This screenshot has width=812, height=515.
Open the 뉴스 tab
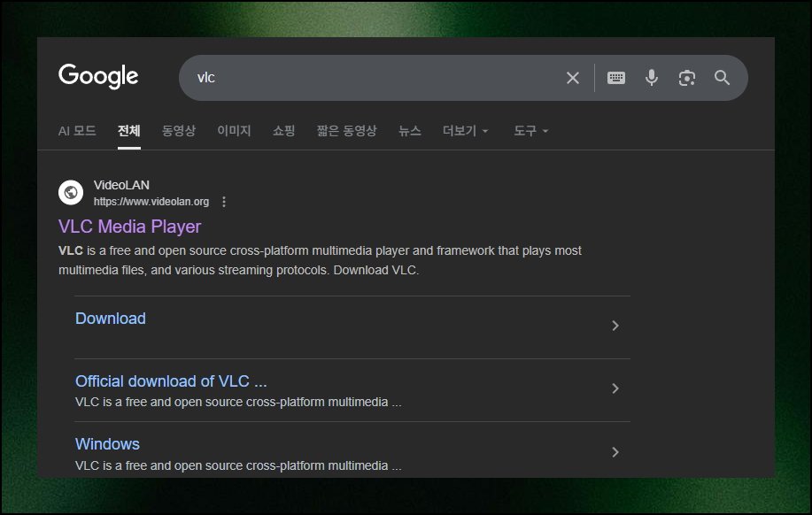click(410, 131)
